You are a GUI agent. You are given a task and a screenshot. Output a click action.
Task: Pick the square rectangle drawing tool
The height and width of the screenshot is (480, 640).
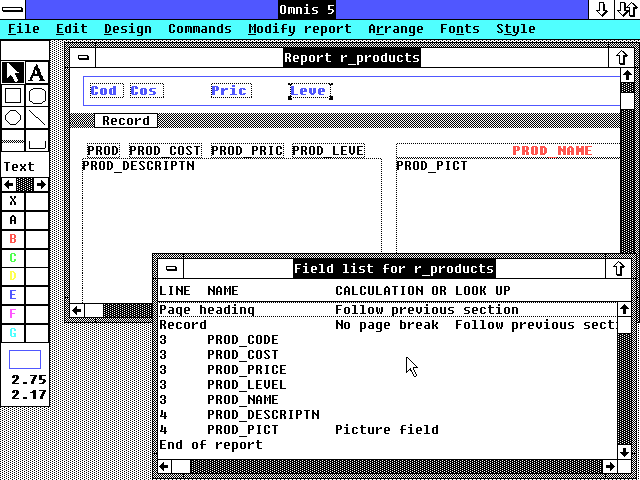tap(13, 96)
